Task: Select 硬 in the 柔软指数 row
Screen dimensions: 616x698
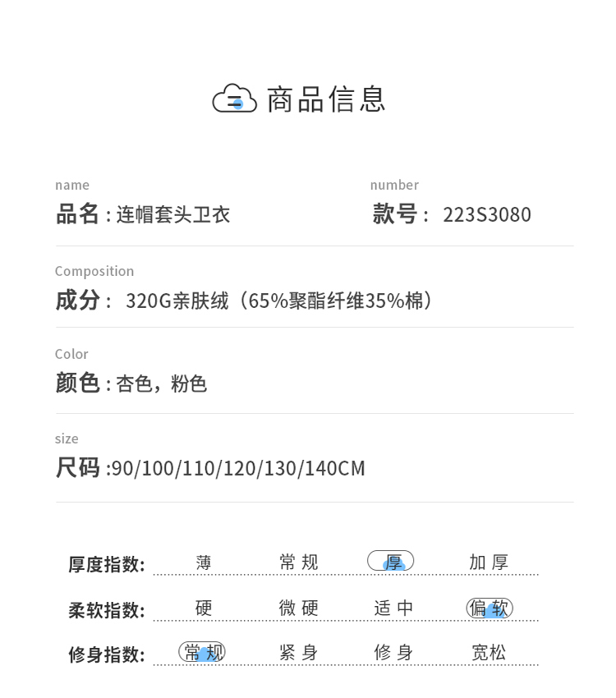Action: tap(204, 608)
